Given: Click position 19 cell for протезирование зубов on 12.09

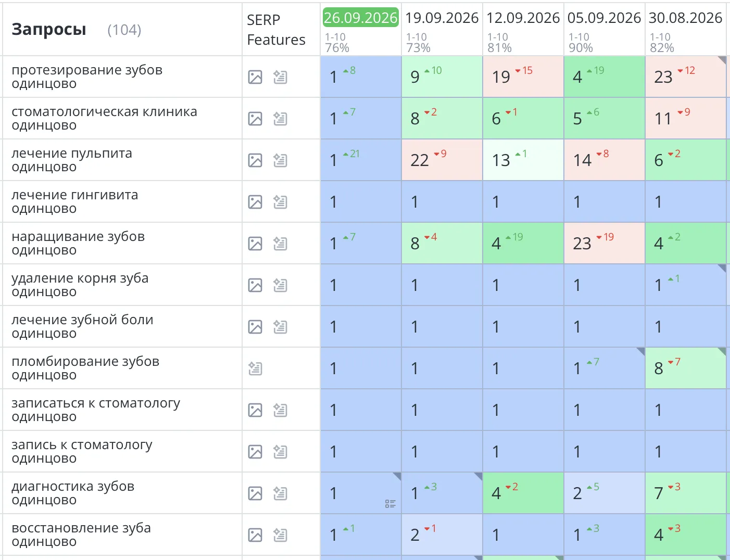Looking at the screenshot, I should (523, 77).
